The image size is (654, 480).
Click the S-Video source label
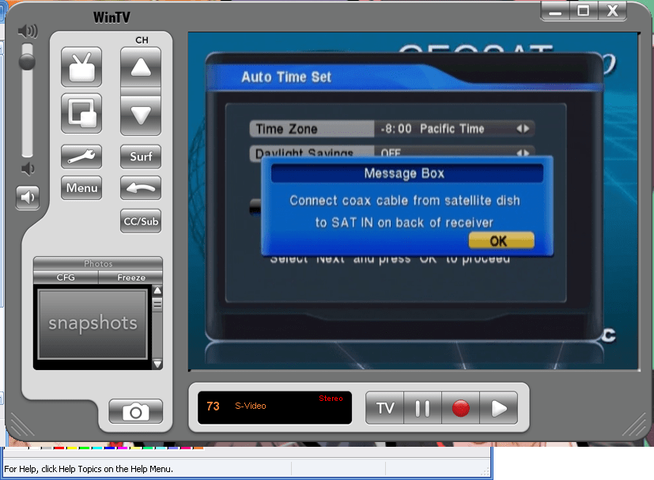(x=250, y=406)
